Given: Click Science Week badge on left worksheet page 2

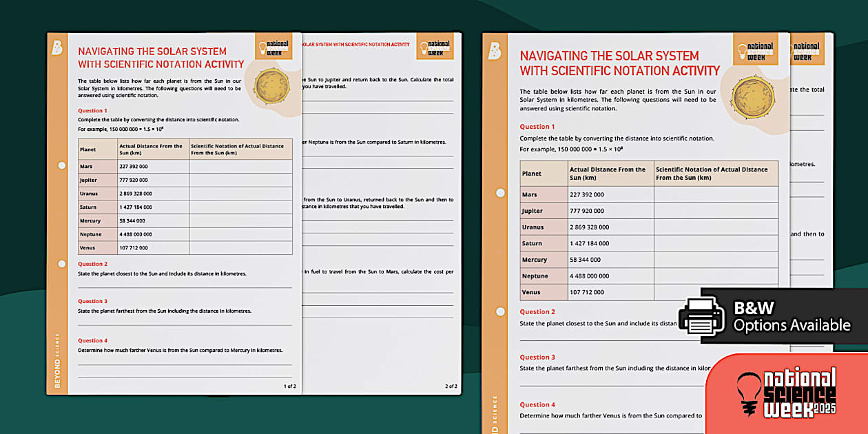Looking at the screenshot, I should point(438,48).
